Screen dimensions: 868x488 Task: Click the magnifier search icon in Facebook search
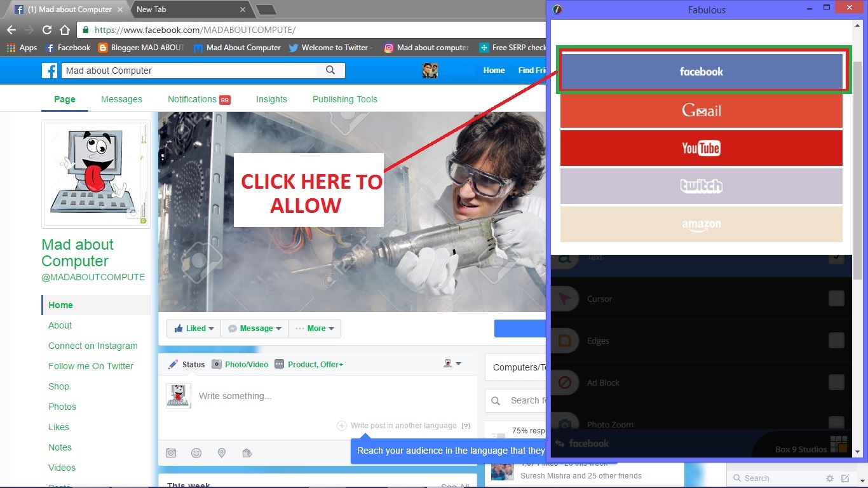pos(330,71)
